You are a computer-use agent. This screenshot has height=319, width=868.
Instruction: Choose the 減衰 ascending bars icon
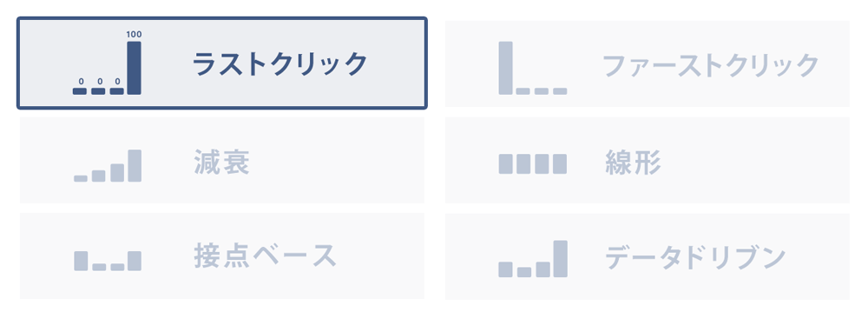tap(108, 165)
